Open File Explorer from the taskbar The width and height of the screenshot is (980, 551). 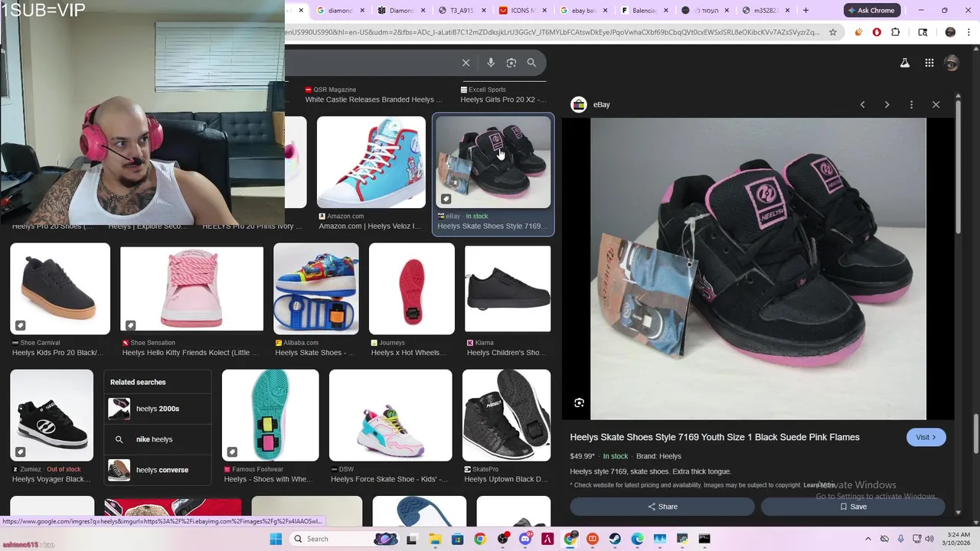pyautogui.click(x=434, y=539)
